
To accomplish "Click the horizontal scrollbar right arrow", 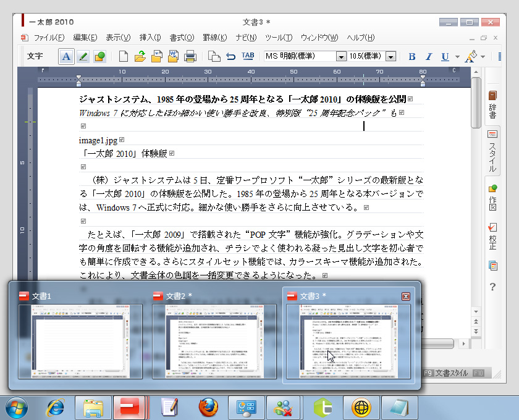I will pyautogui.click(x=464, y=344).
